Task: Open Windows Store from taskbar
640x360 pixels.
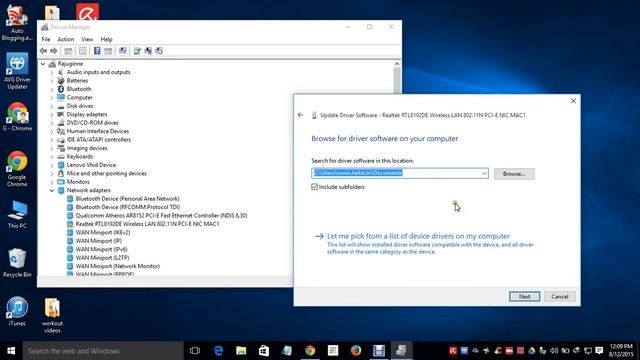Action: pos(264,351)
